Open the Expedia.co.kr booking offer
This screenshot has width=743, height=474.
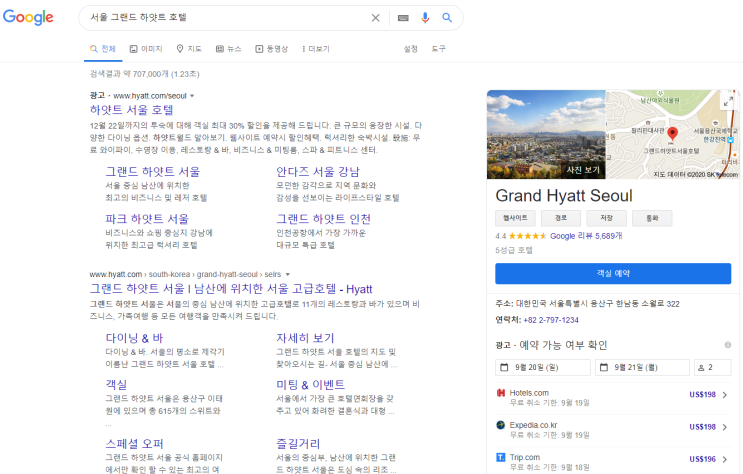pos(613,430)
